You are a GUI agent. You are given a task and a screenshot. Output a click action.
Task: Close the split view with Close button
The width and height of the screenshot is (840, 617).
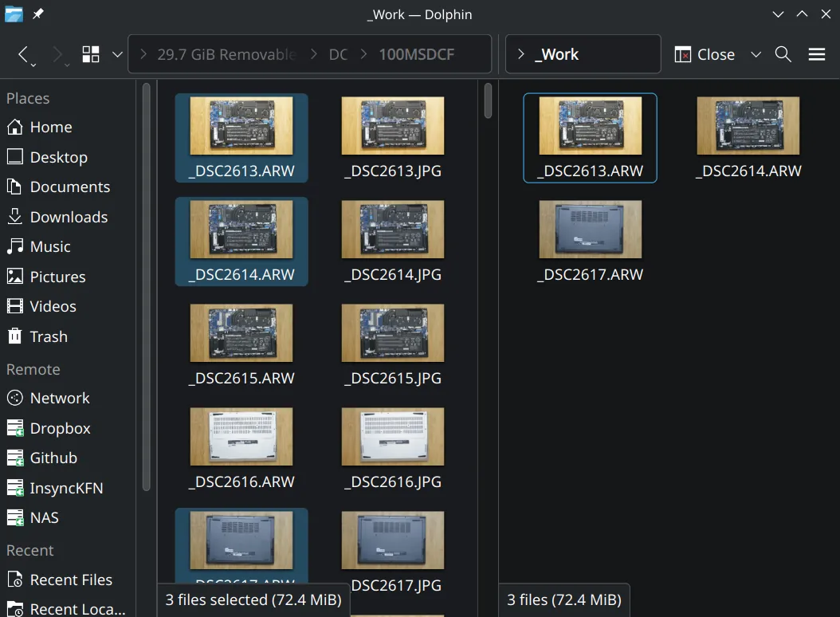[x=704, y=54]
